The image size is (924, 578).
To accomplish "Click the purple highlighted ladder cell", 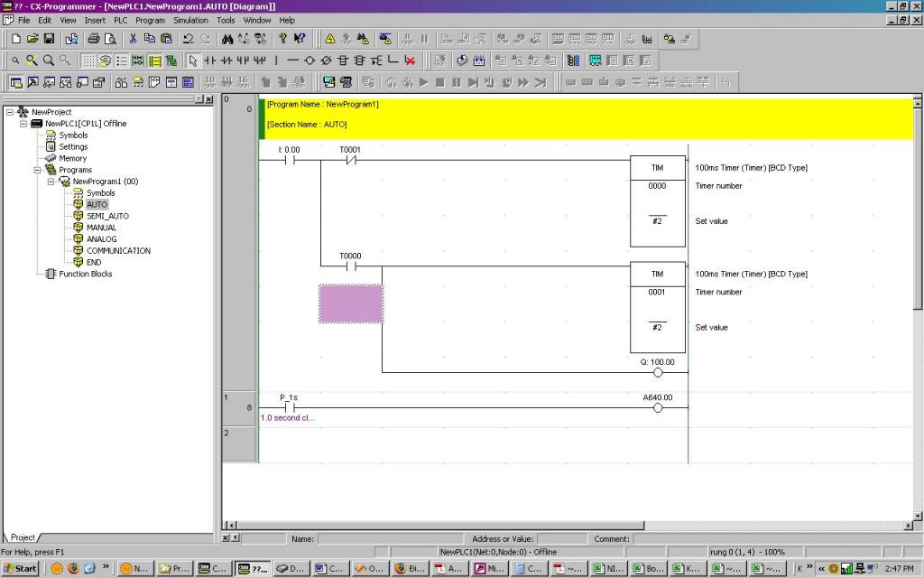I will (351, 303).
